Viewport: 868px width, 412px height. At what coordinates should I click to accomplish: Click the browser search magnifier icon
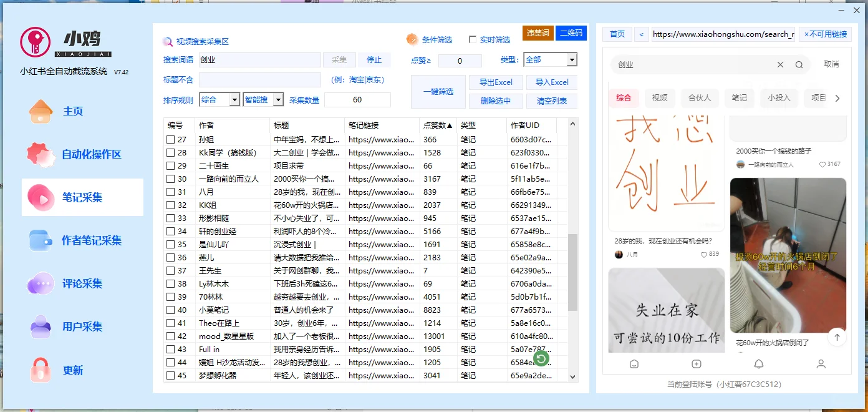(x=799, y=64)
